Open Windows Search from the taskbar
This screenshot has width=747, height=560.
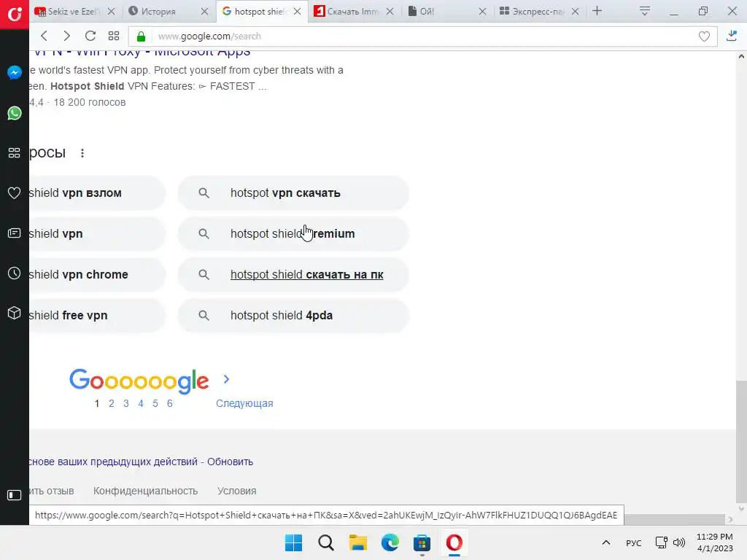326,542
